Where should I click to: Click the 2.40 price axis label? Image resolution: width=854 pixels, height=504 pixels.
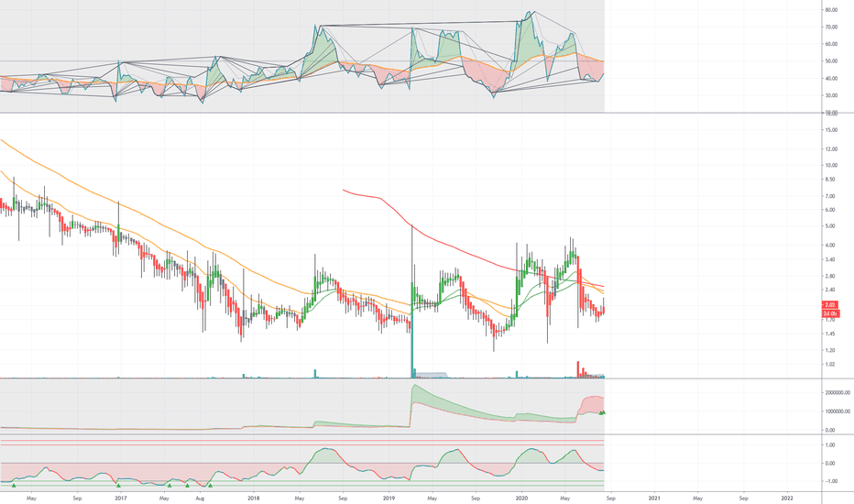click(829, 290)
